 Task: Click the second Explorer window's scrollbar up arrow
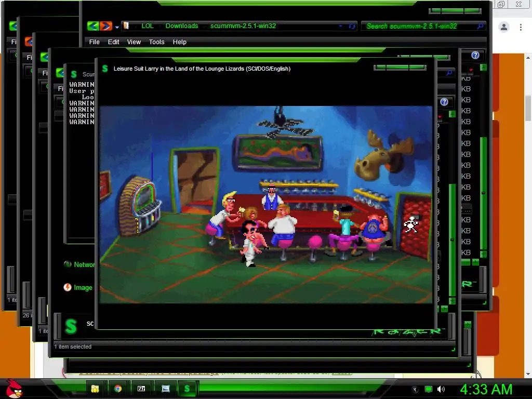tap(452, 114)
